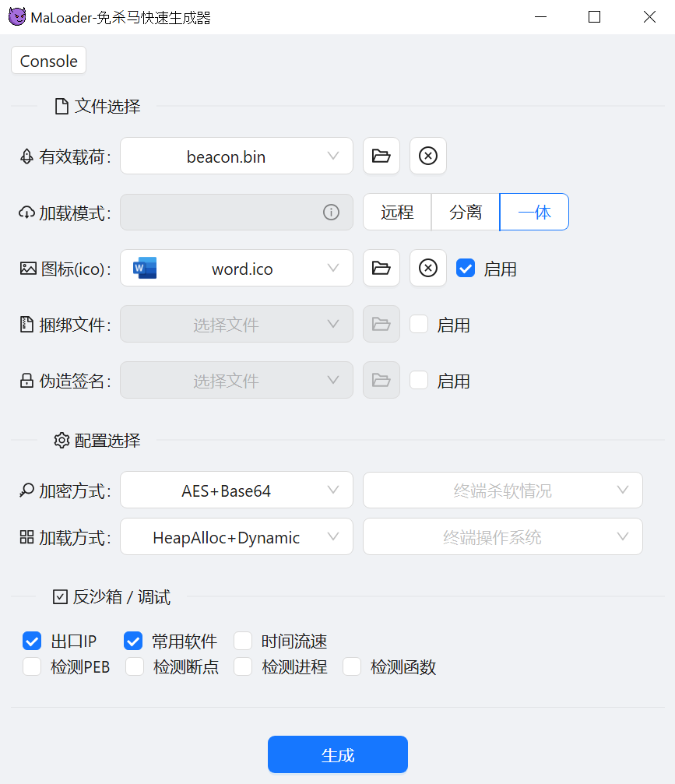
Task: Click the 加载模式 input field
Action: click(x=237, y=212)
